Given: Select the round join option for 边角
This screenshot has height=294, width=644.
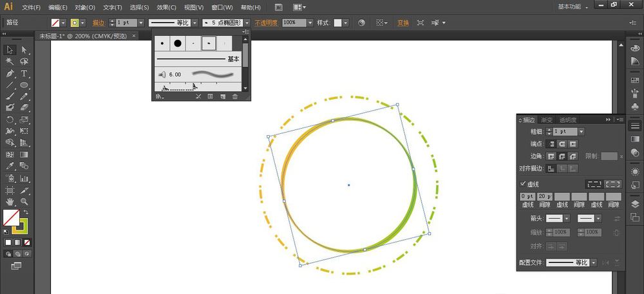Looking at the screenshot, I should (x=562, y=156).
